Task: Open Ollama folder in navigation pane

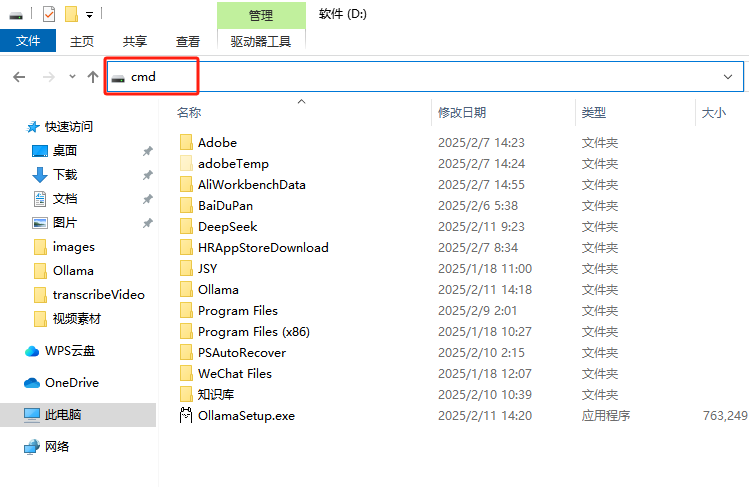Action: click(73, 271)
